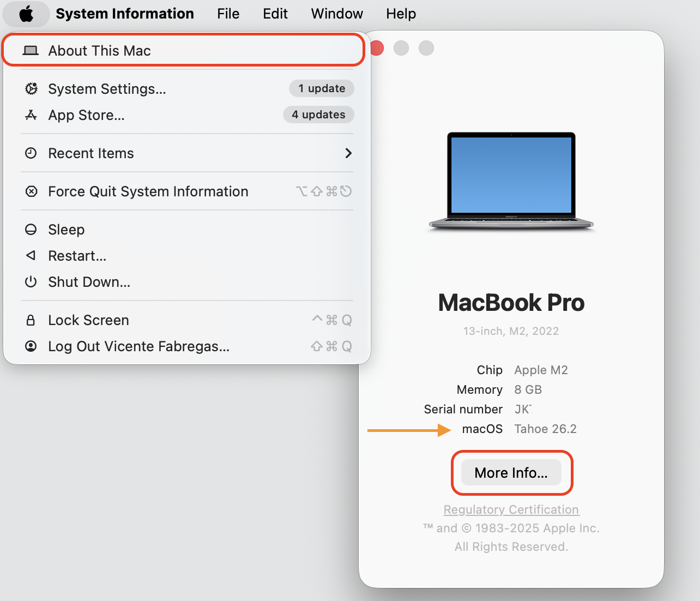
Task: Click the Serial number label
Action: (x=463, y=410)
